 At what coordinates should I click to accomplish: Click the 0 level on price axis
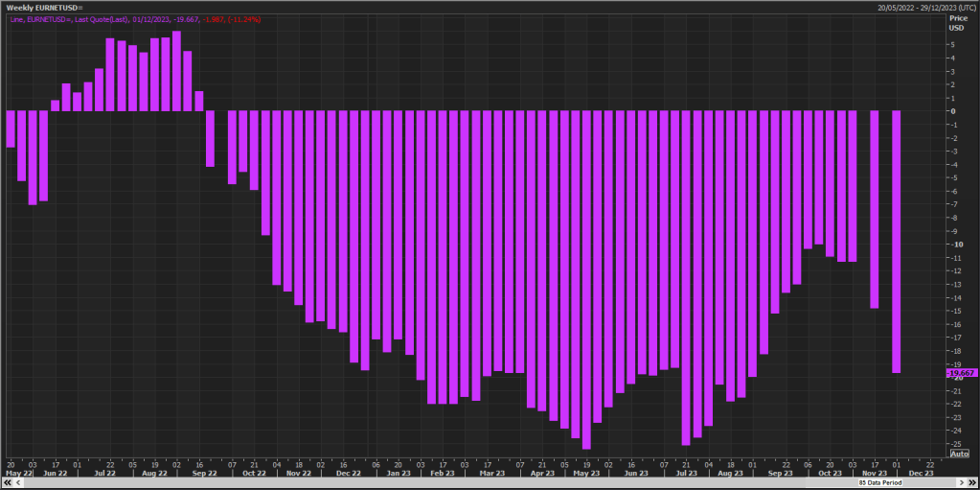coord(952,110)
